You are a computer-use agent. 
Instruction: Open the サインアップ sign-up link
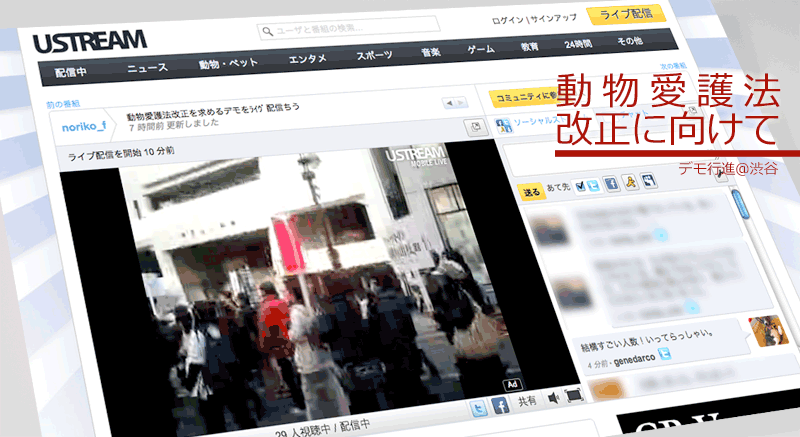554,18
